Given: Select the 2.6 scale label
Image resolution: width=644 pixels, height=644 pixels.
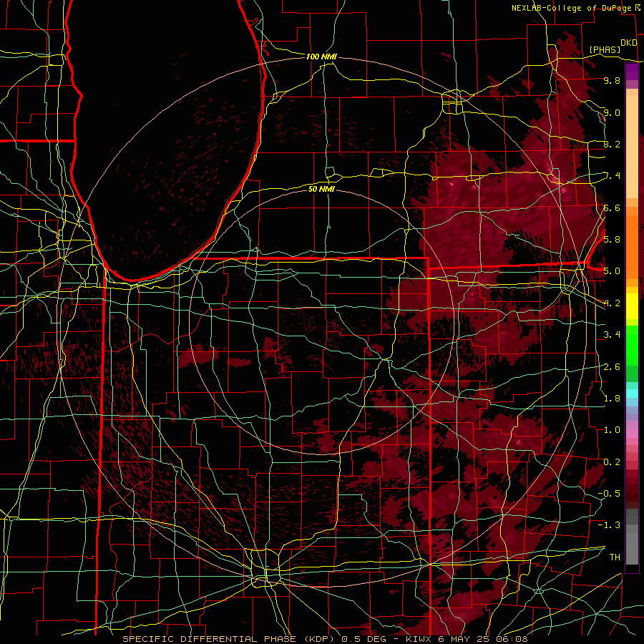Looking at the screenshot, I should point(612,366).
